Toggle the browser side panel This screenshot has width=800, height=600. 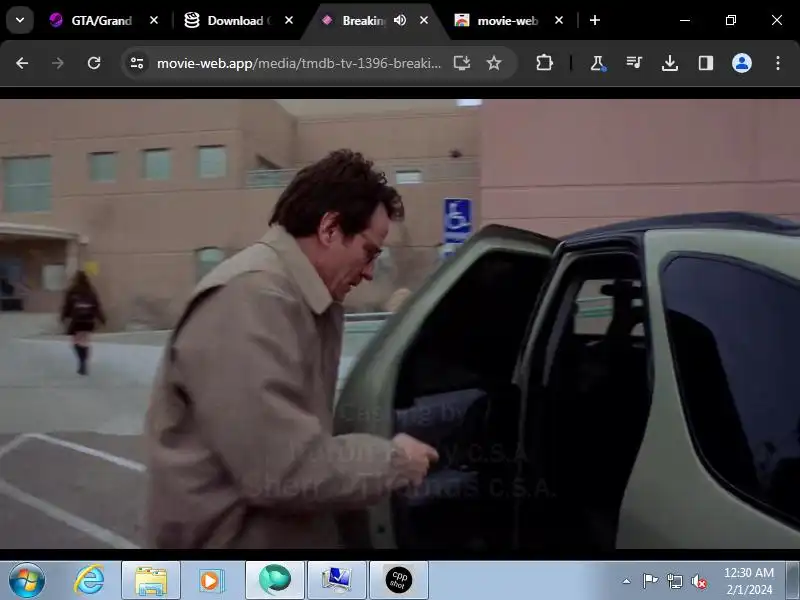click(706, 63)
